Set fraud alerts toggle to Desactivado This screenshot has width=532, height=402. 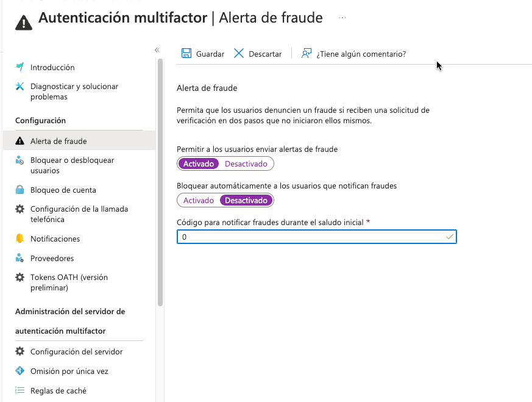coord(246,163)
